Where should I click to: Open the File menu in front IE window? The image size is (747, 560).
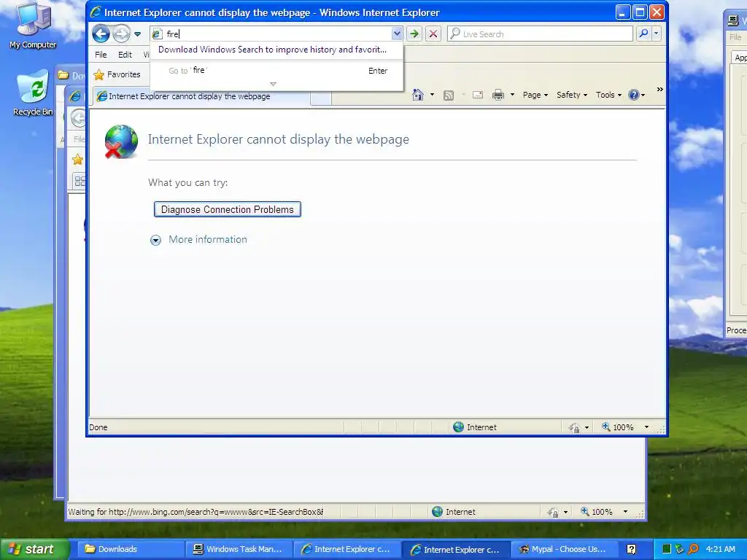(x=101, y=55)
